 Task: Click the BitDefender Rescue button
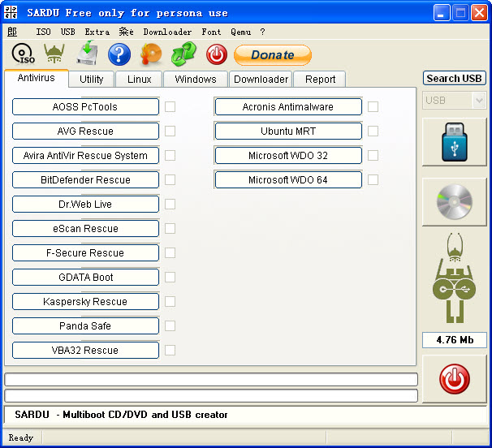click(x=85, y=179)
